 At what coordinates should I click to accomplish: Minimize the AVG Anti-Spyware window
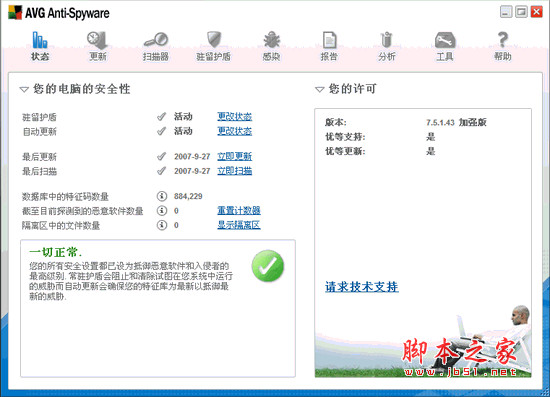506,12
